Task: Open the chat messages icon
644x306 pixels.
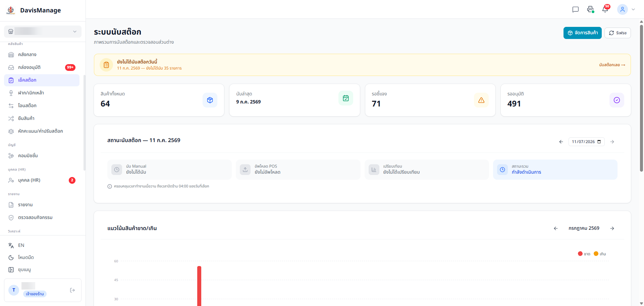Action: pyautogui.click(x=576, y=9)
